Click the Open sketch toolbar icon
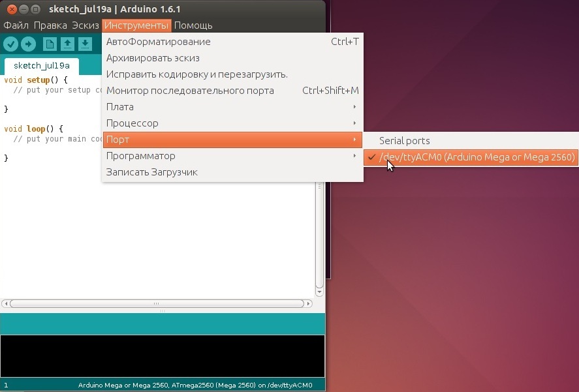The height and width of the screenshot is (392, 579). pyautogui.click(x=67, y=44)
